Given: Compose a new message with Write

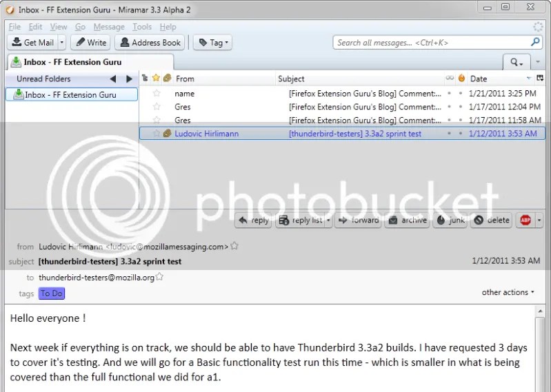Looking at the screenshot, I should pyautogui.click(x=90, y=43).
